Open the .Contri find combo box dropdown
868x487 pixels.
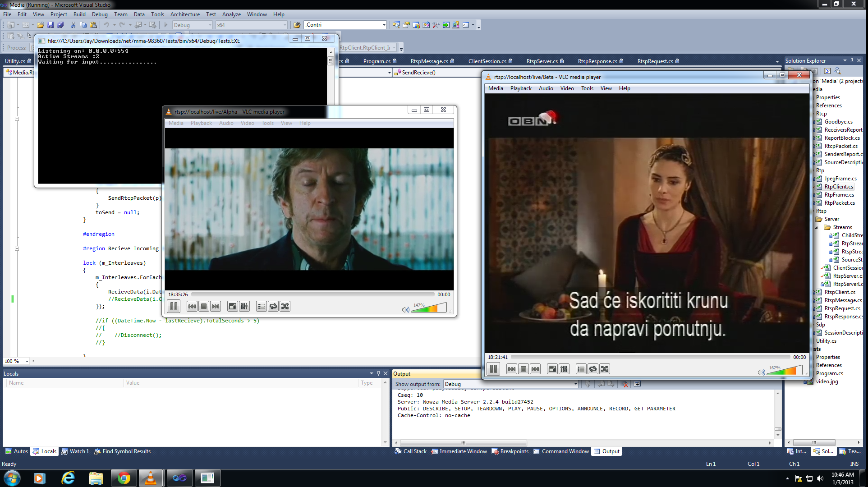click(x=384, y=25)
